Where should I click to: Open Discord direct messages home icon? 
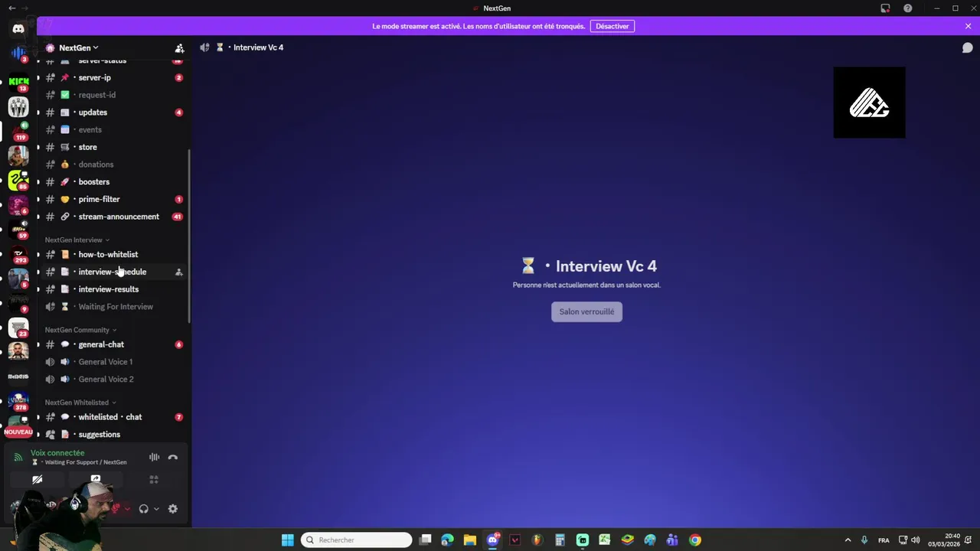click(x=18, y=29)
